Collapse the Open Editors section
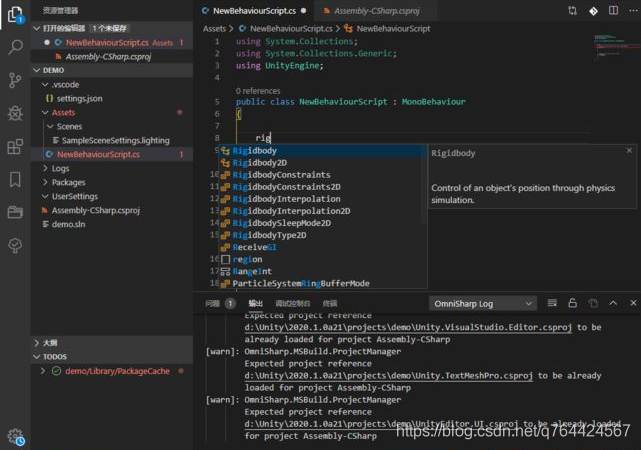The height and width of the screenshot is (450, 641). pos(36,28)
